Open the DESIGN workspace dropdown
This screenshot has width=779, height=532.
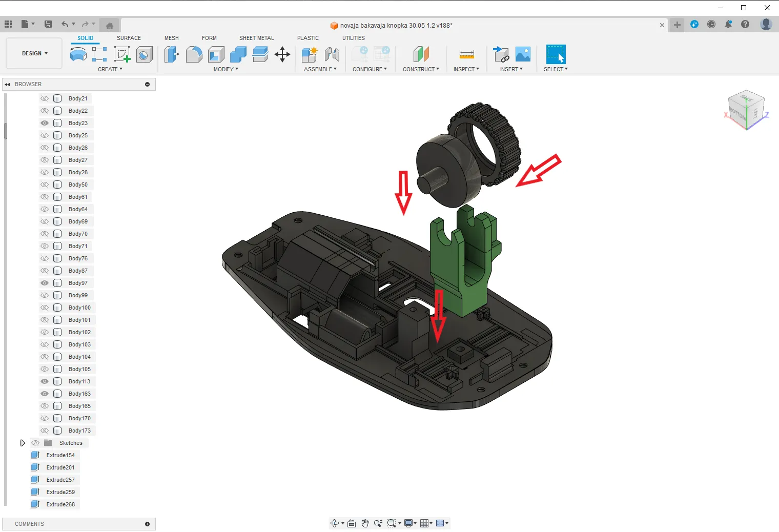(34, 53)
